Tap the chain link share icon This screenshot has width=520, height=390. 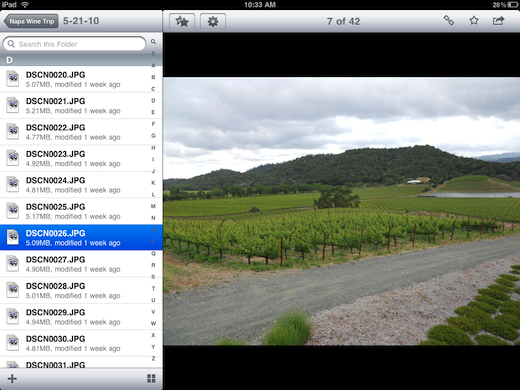pos(449,21)
